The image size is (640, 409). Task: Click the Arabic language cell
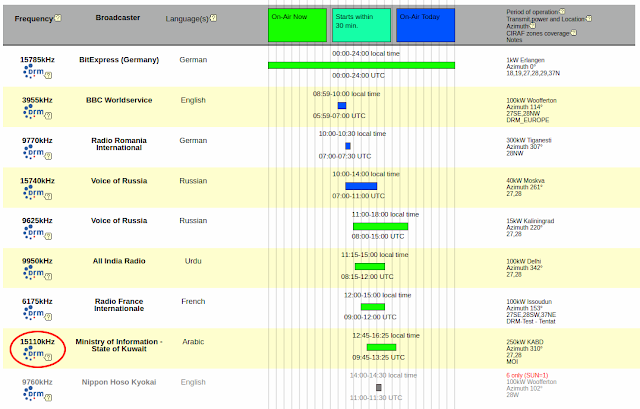click(193, 342)
